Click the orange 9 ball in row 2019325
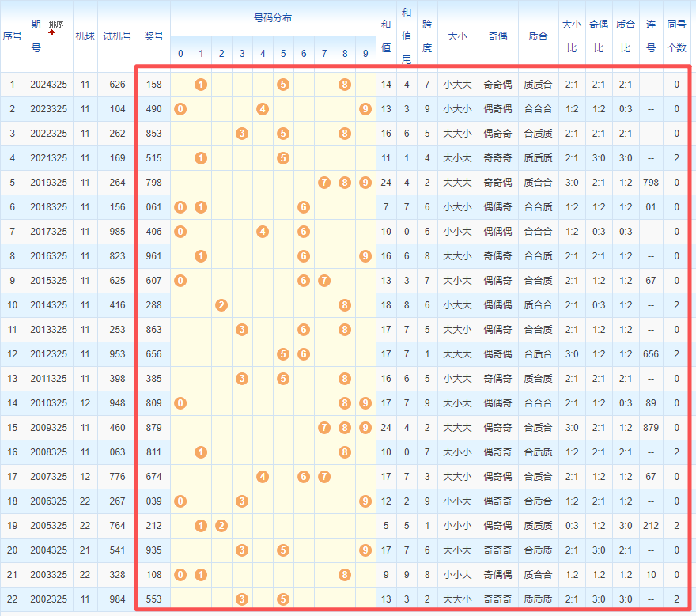This screenshot has width=696, height=616. (365, 183)
